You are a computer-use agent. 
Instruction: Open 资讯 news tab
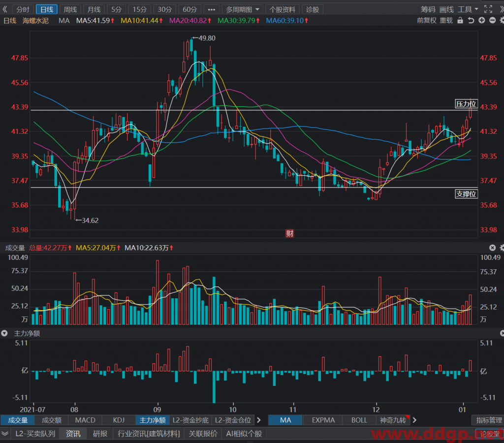click(x=73, y=434)
